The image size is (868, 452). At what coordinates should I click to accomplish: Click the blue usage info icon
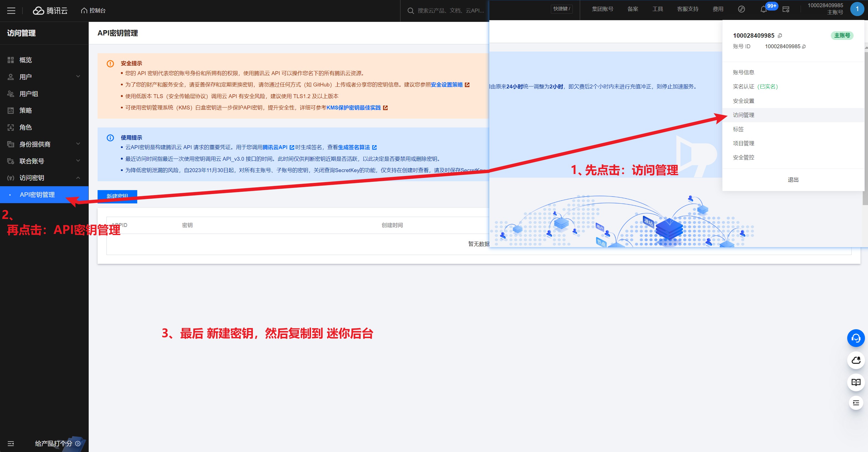(x=110, y=138)
